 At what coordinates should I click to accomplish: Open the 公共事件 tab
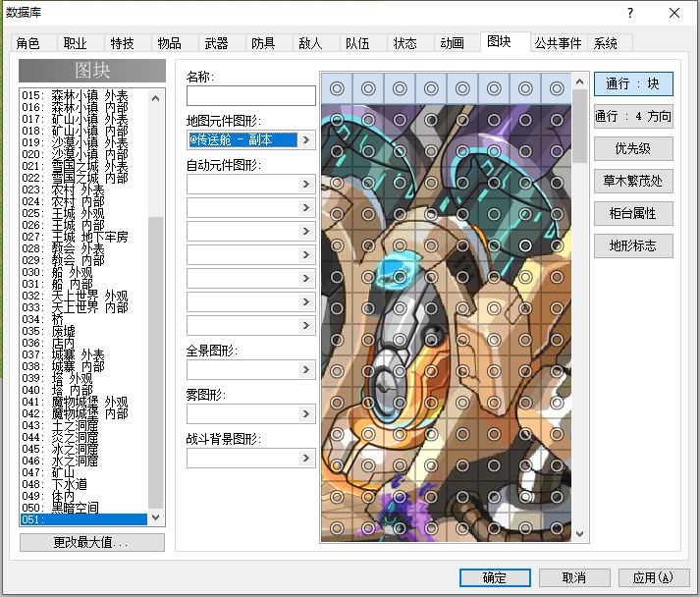coord(559,43)
